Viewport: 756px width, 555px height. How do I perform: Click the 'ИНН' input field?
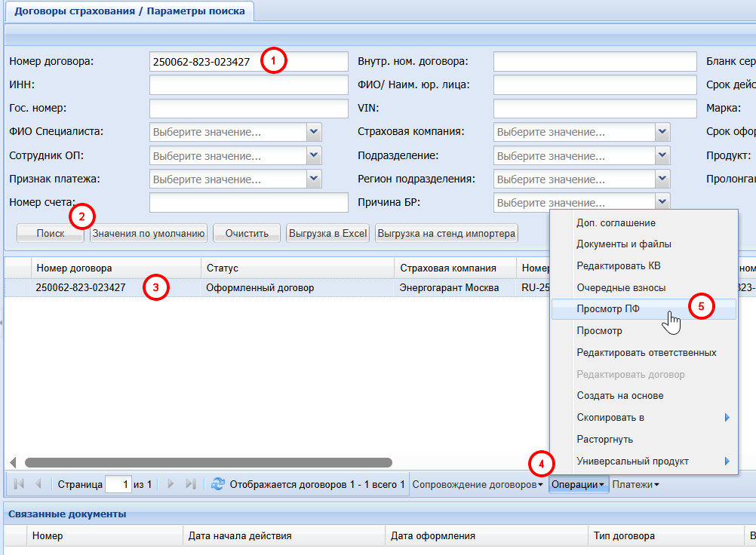[x=248, y=84]
